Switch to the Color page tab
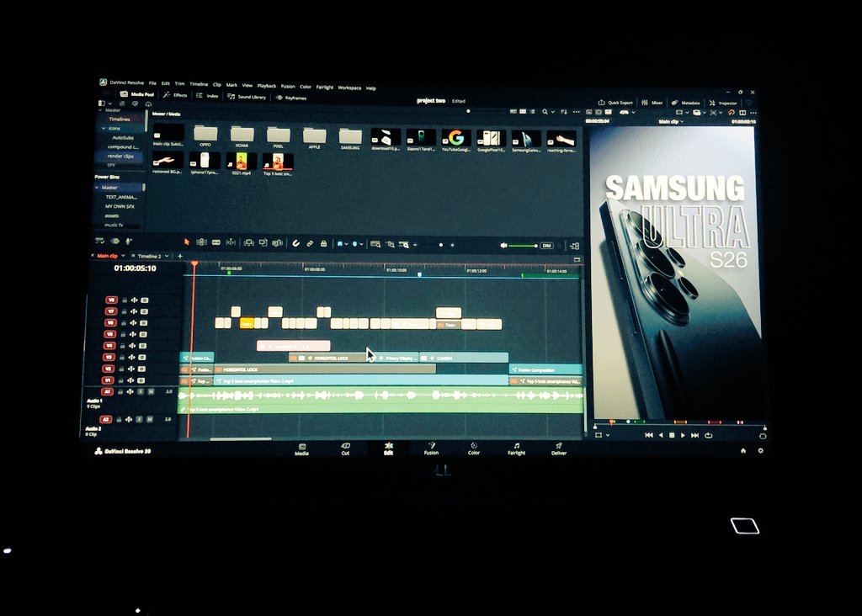 [x=473, y=449]
